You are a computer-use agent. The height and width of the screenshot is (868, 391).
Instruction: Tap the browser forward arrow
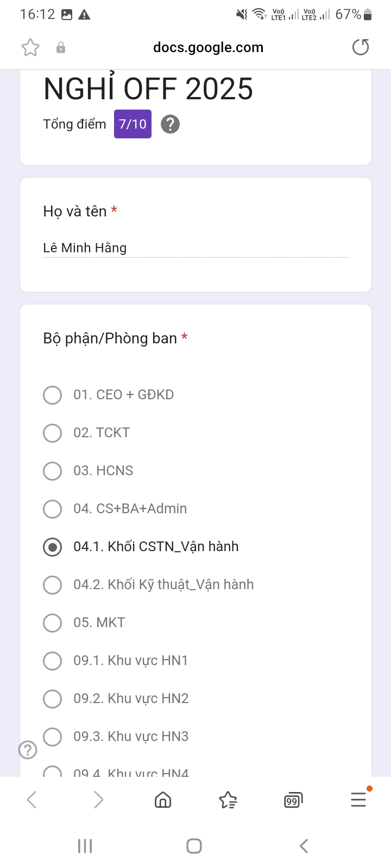pyautogui.click(x=98, y=800)
